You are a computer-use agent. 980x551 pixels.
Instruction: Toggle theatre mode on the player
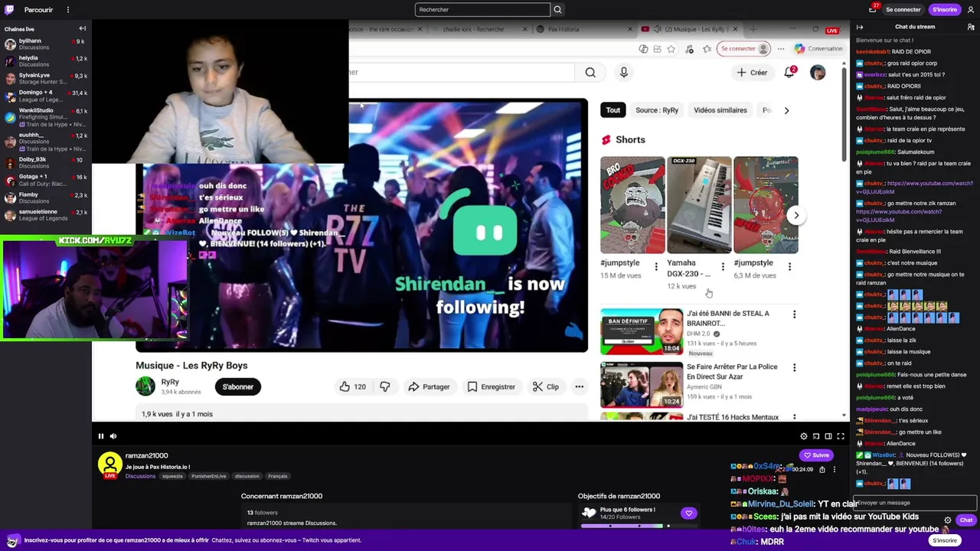[x=828, y=436]
